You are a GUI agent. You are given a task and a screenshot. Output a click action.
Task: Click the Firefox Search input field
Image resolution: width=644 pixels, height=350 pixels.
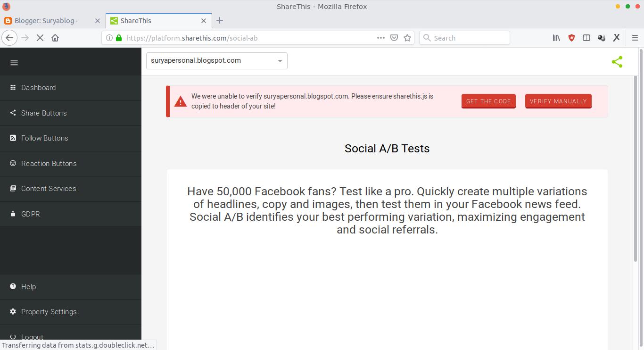464,38
